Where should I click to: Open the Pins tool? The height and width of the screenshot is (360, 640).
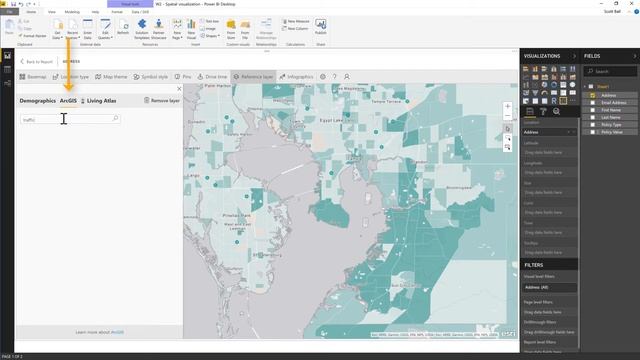(183, 77)
